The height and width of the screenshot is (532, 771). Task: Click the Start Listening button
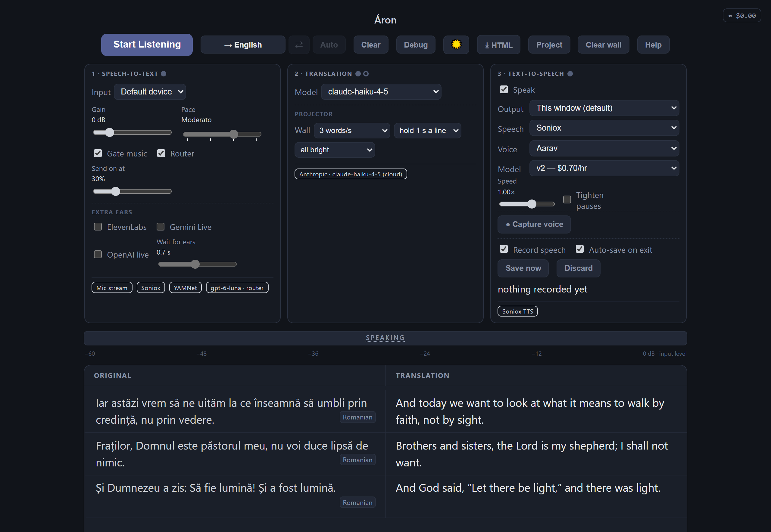[x=147, y=44]
